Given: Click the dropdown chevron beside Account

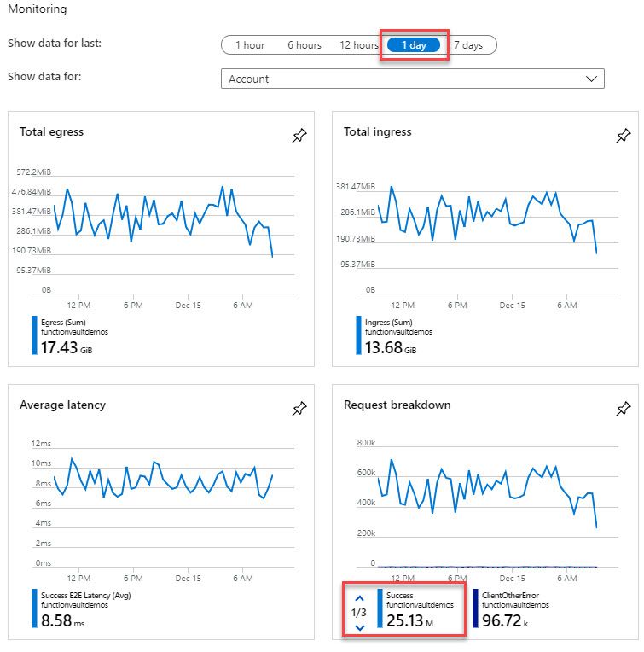Looking at the screenshot, I should (591, 79).
